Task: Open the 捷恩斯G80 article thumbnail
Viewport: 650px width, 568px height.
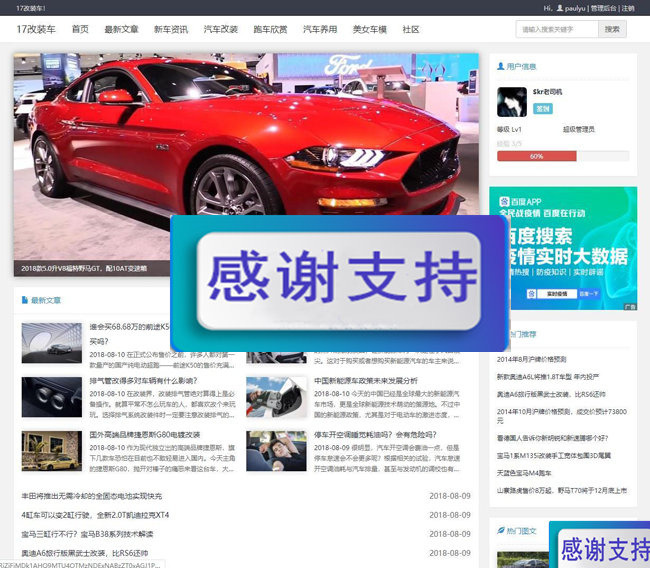Action: click(x=51, y=451)
